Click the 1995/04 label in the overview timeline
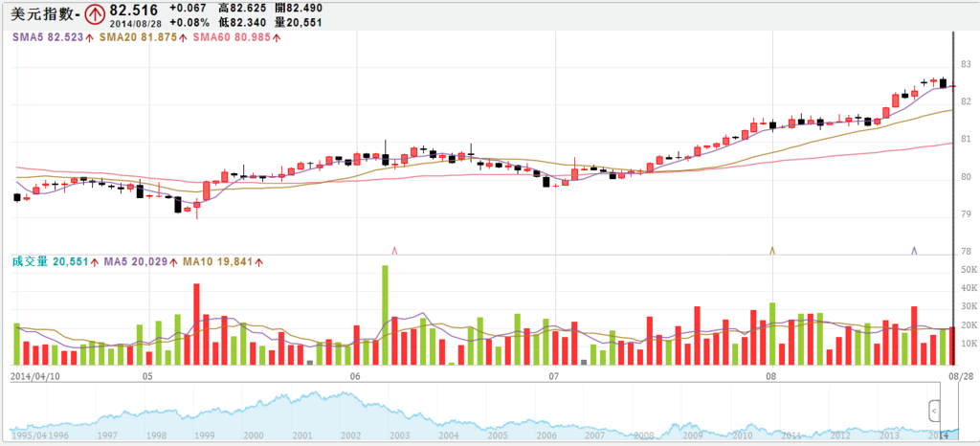This screenshot has height=446, width=980. (30, 435)
